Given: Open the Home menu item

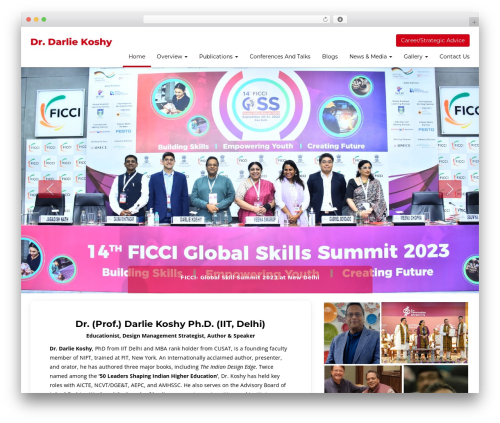Looking at the screenshot, I should click(137, 57).
